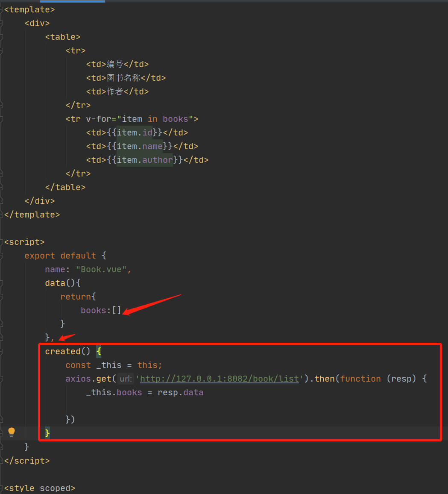The width and height of the screenshot is (448, 494).
Task: Click the 'books:[]' property line
Action: 101,311
